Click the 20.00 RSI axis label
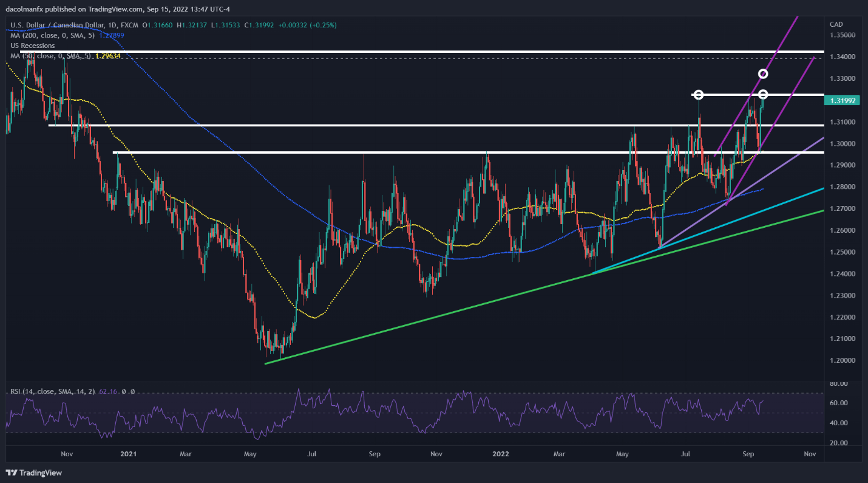 tap(839, 444)
